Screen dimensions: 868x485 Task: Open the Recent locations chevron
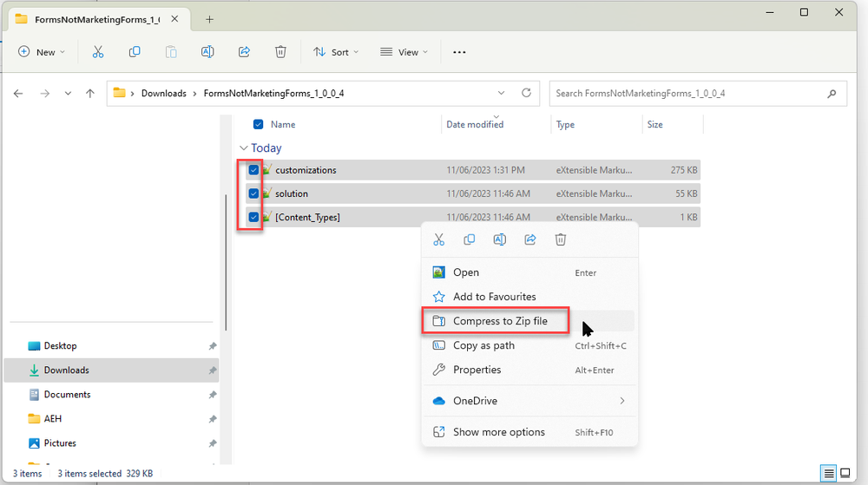pyautogui.click(x=68, y=94)
